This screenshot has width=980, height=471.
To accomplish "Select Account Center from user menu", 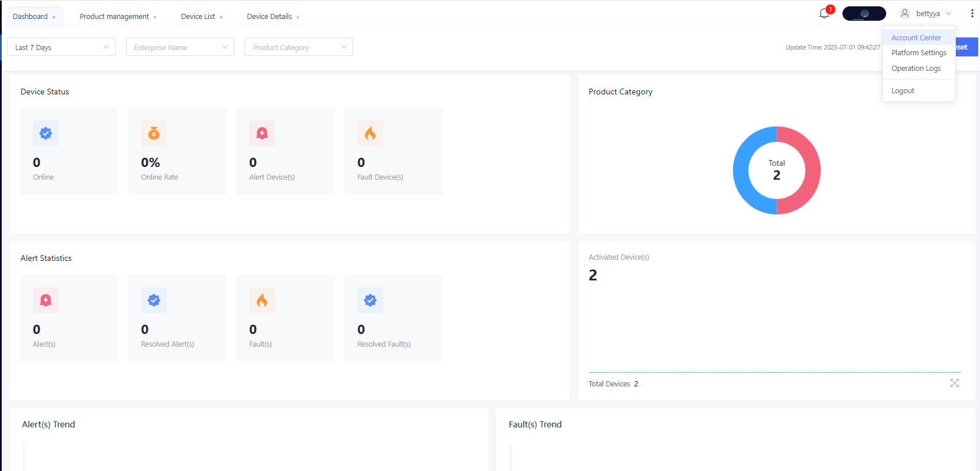I will tap(916, 37).
